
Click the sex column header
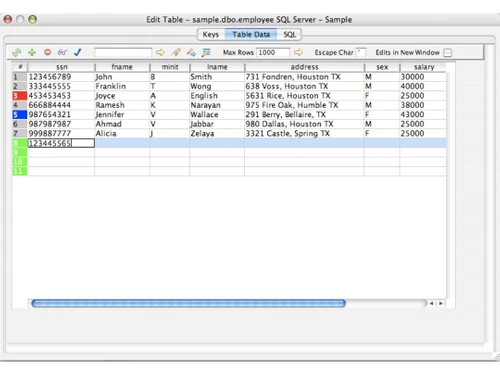click(382, 67)
